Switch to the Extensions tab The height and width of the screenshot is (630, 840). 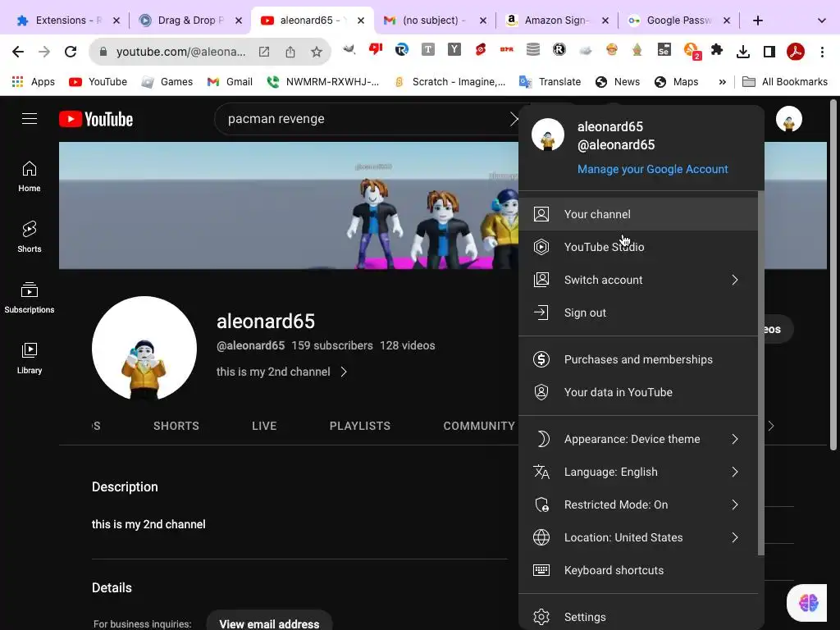pyautogui.click(x=68, y=21)
